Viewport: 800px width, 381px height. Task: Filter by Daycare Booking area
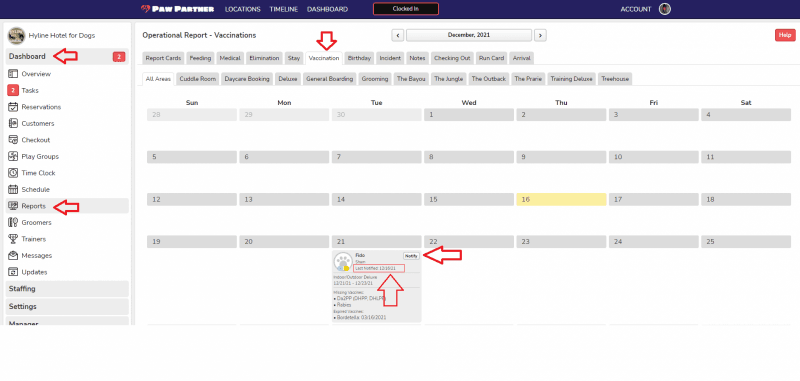point(247,79)
